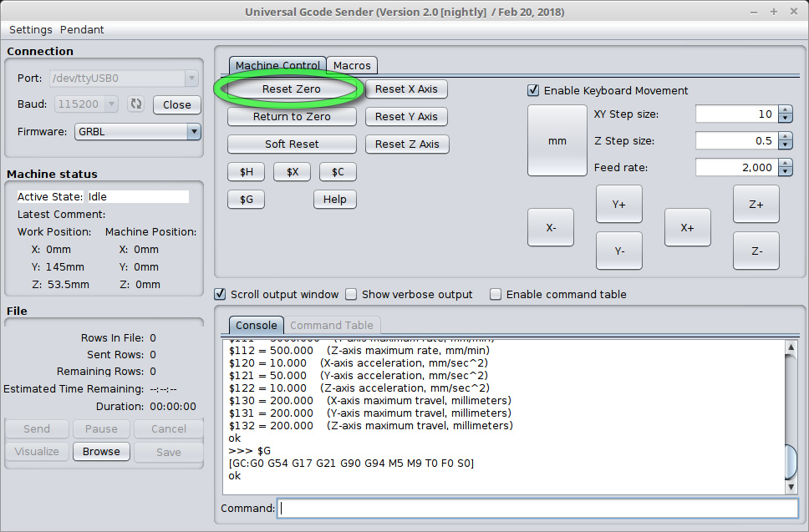Click the Reset Zero button
The width and height of the screenshot is (809, 532).
pos(292,89)
